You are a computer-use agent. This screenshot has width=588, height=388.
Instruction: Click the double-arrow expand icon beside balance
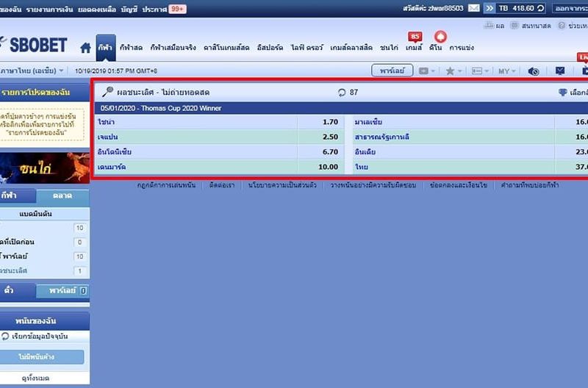489,8
